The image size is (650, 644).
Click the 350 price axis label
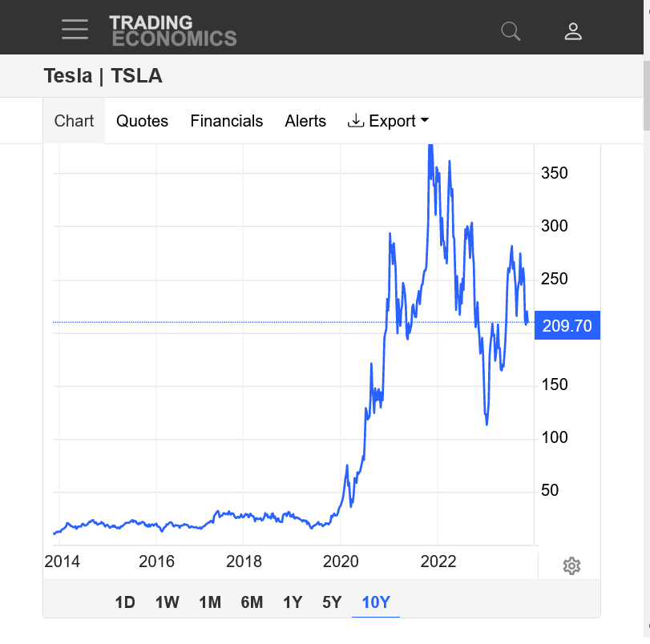coord(555,173)
